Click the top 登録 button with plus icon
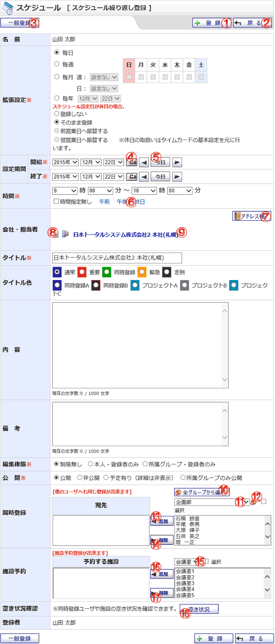Viewport: 275px width, 644px height. point(212,23)
